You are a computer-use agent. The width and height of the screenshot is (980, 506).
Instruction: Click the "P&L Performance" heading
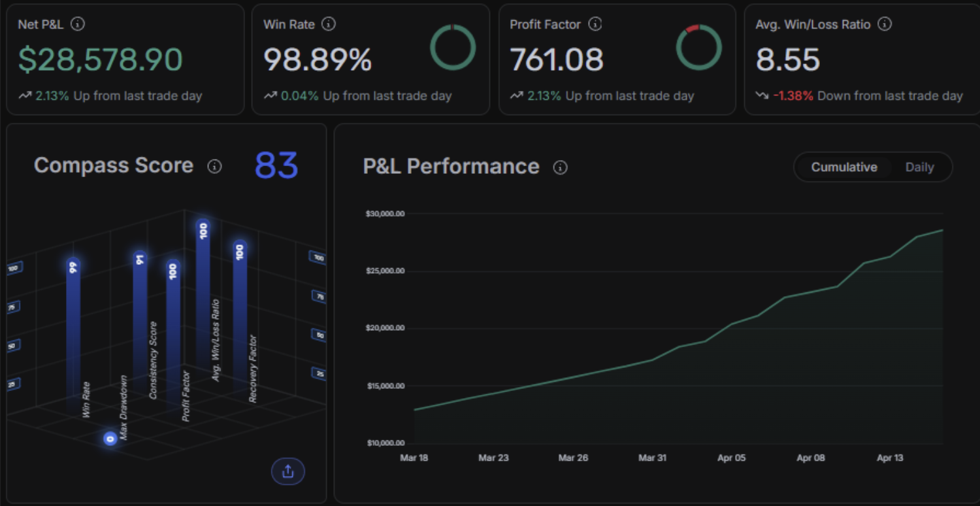451,167
